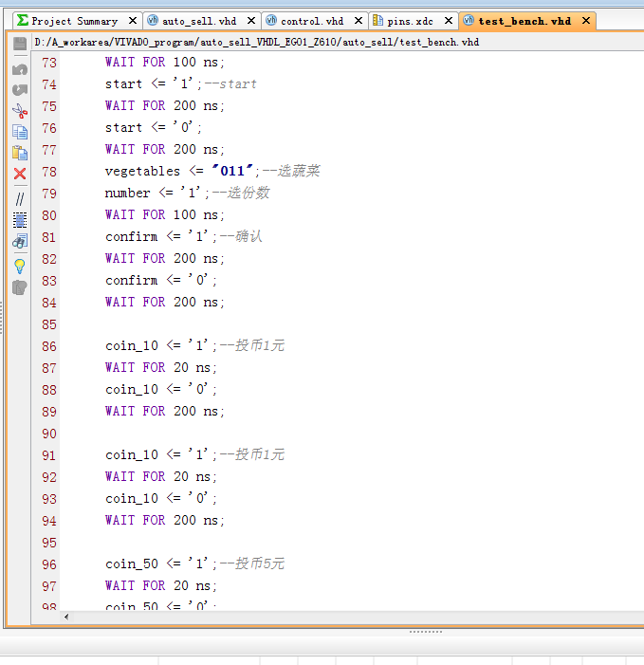Click the Undo arrow icon
The height and width of the screenshot is (665, 644).
19,68
